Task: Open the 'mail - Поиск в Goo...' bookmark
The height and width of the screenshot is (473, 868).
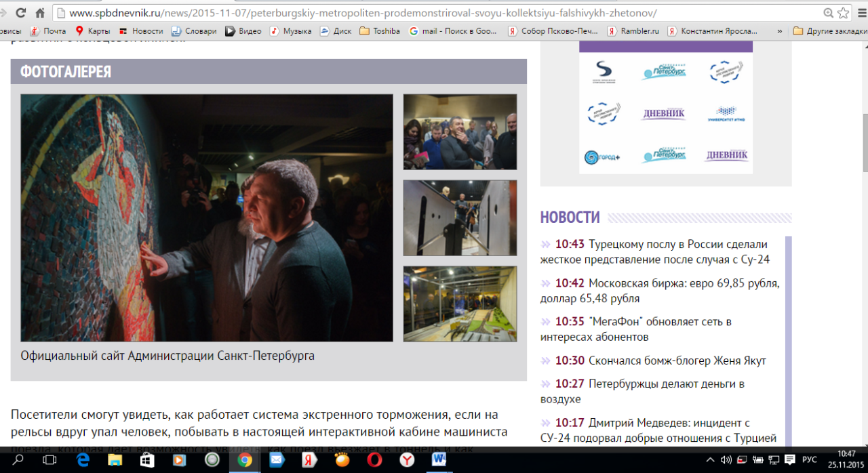Action: pyautogui.click(x=454, y=31)
